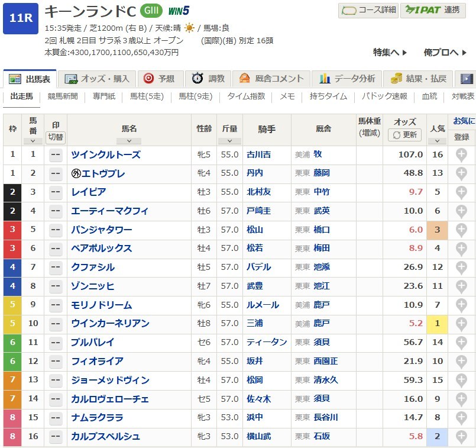Switch to the 予想 tab
Image resolution: width=476 pixels, height=448 pixels.
click(161, 79)
